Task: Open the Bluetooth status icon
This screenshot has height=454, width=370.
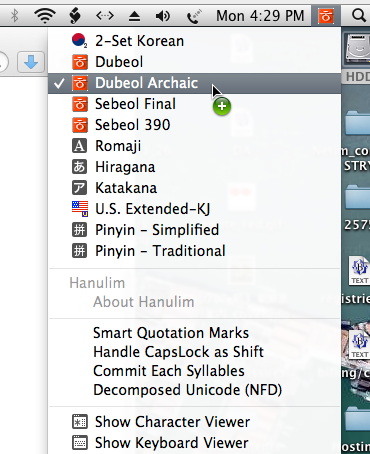Action: pos(14,15)
